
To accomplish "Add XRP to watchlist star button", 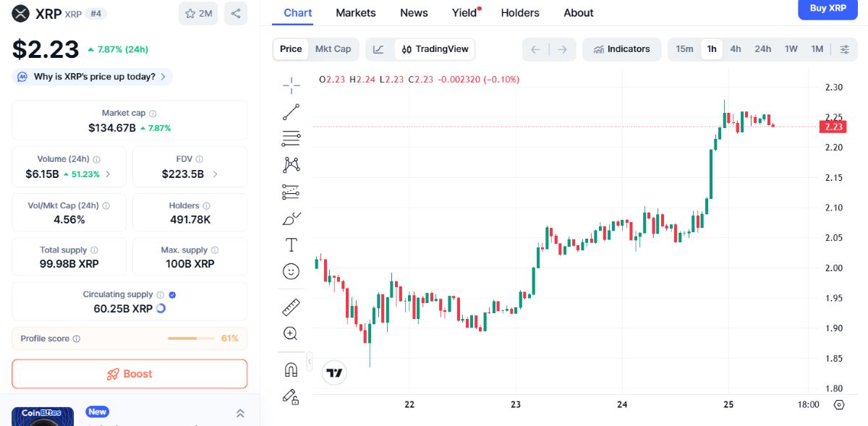I will (198, 13).
